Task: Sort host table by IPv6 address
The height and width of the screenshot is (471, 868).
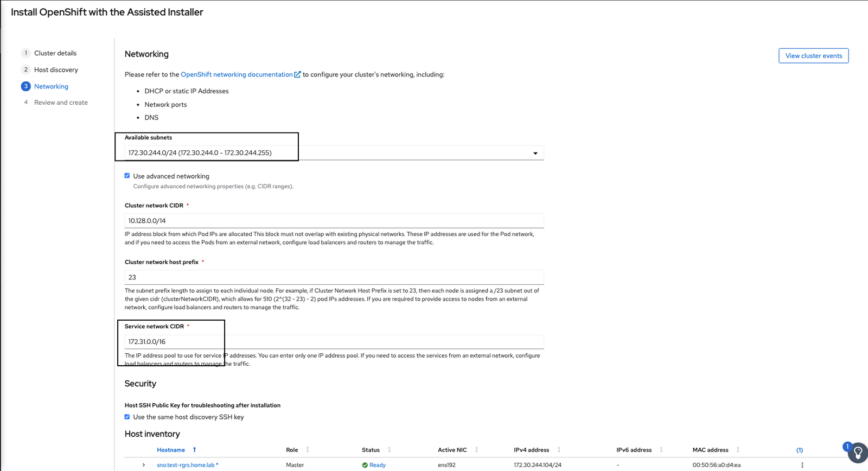Action: pos(661,450)
